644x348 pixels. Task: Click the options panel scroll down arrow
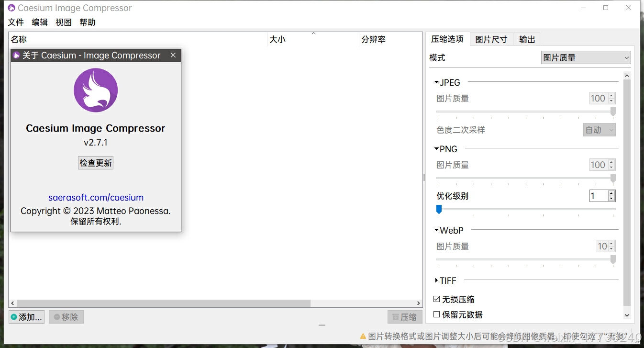(627, 315)
